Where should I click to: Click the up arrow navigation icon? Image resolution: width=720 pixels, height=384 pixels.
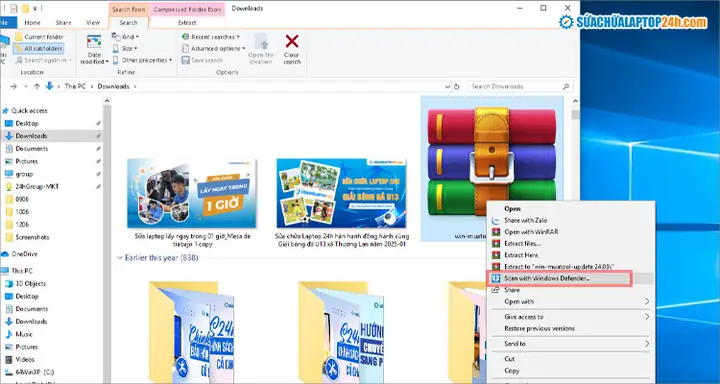[37, 86]
